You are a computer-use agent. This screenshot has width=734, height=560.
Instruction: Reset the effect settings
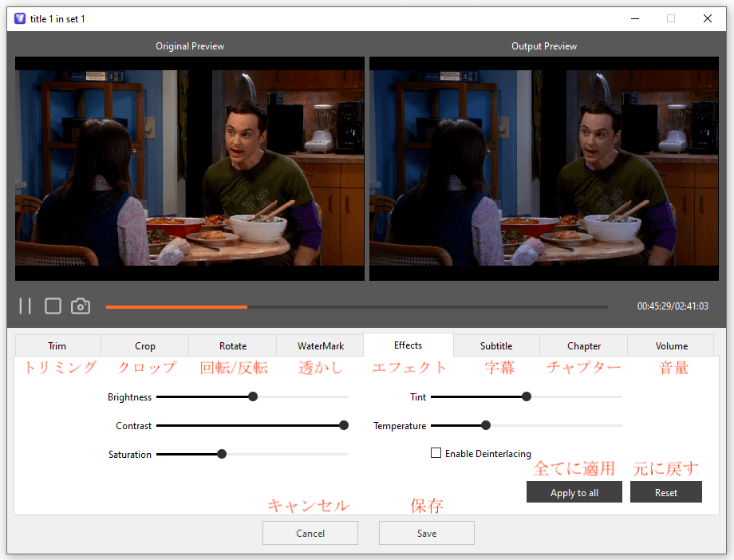pos(665,492)
